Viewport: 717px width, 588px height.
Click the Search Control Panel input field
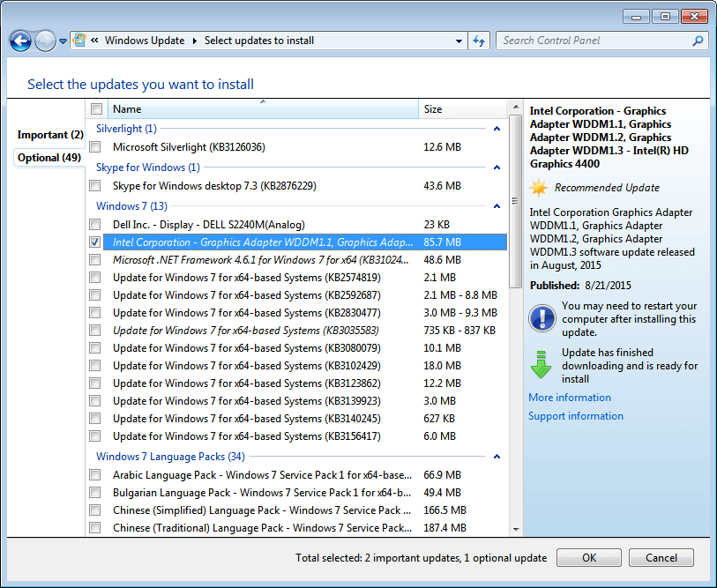pos(589,41)
